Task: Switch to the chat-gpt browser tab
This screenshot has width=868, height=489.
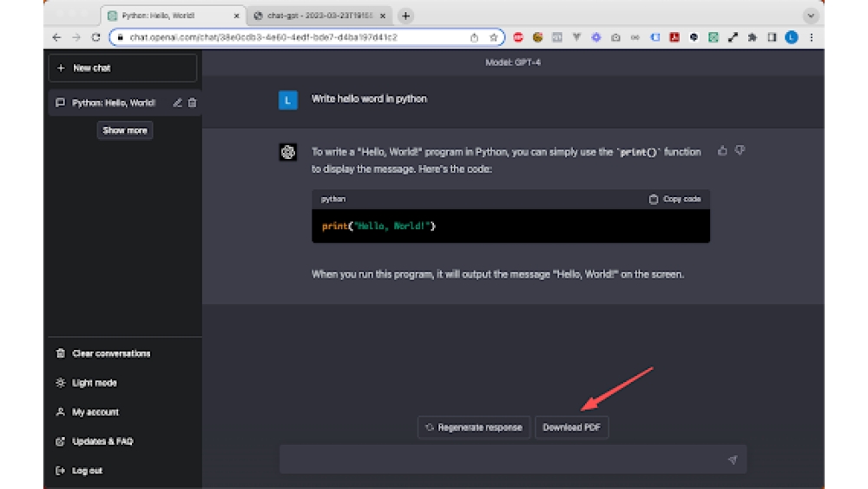Action: tap(319, 16)
